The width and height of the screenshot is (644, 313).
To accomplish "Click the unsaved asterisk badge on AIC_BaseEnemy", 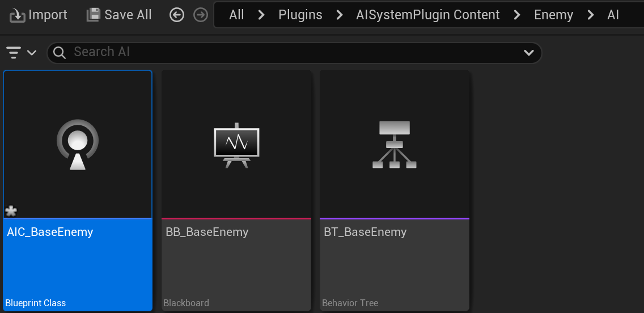I will tap(11, 212).
